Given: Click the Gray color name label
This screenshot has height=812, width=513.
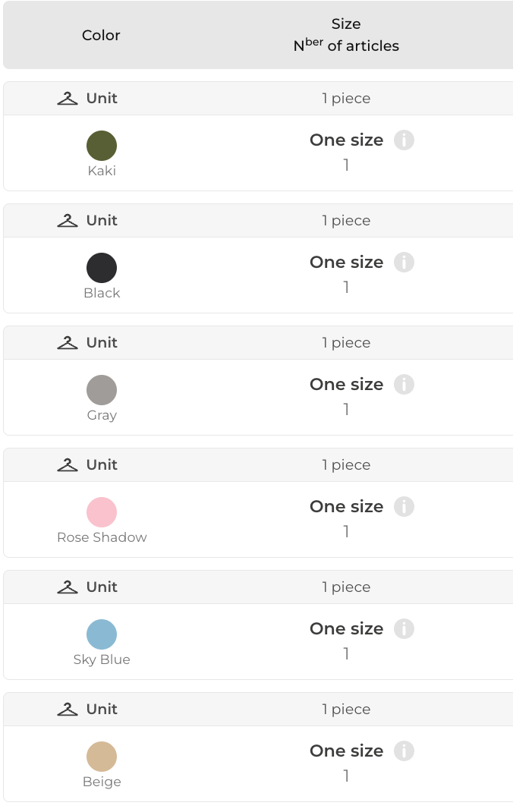Looking at the screenshot, I should coord(102,415).
